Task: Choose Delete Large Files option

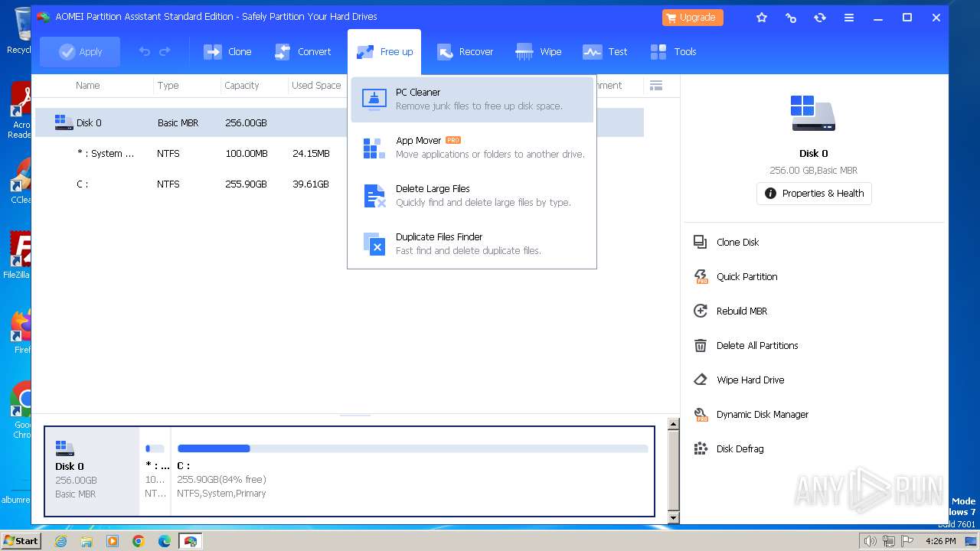Action: pyautogui.click(x=472, y=195)
